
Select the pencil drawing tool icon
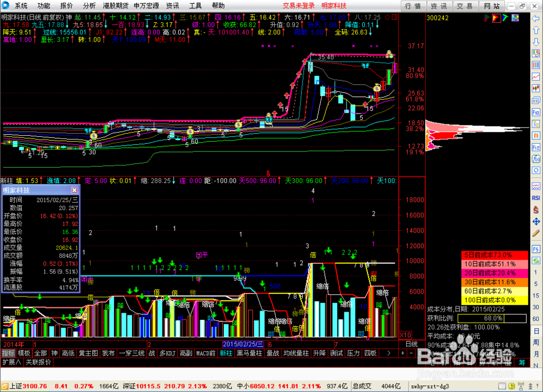(536, 233)
